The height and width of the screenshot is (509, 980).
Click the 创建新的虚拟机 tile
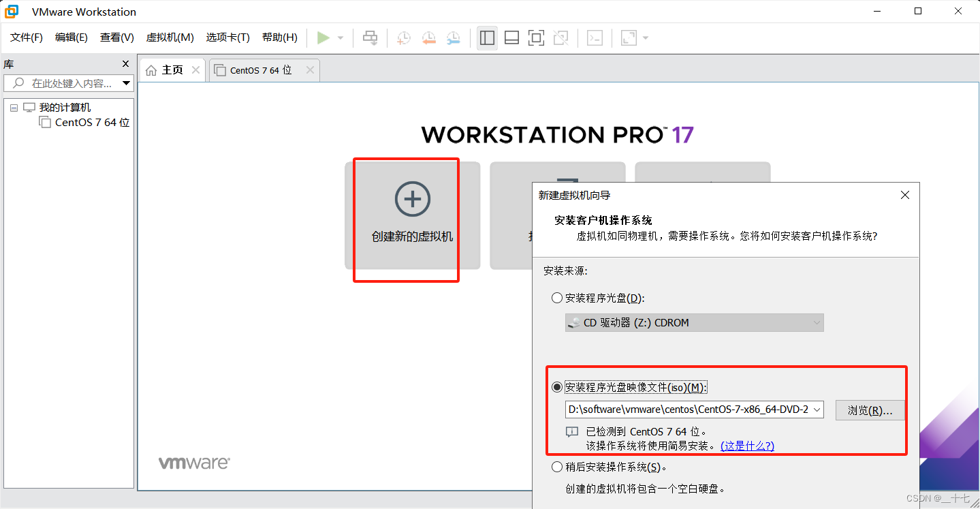coord(413,215)
